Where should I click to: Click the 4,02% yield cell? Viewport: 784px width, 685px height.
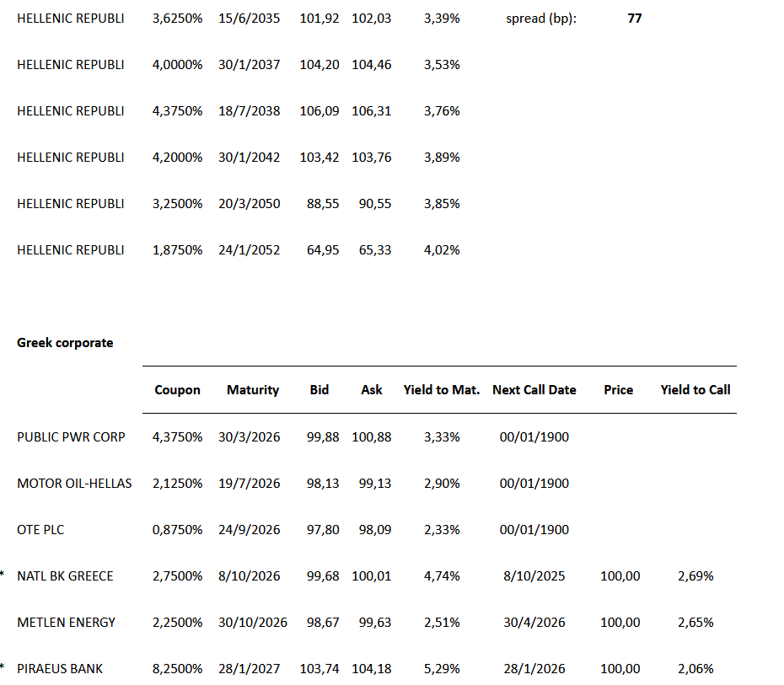click(x=443, y=250)
